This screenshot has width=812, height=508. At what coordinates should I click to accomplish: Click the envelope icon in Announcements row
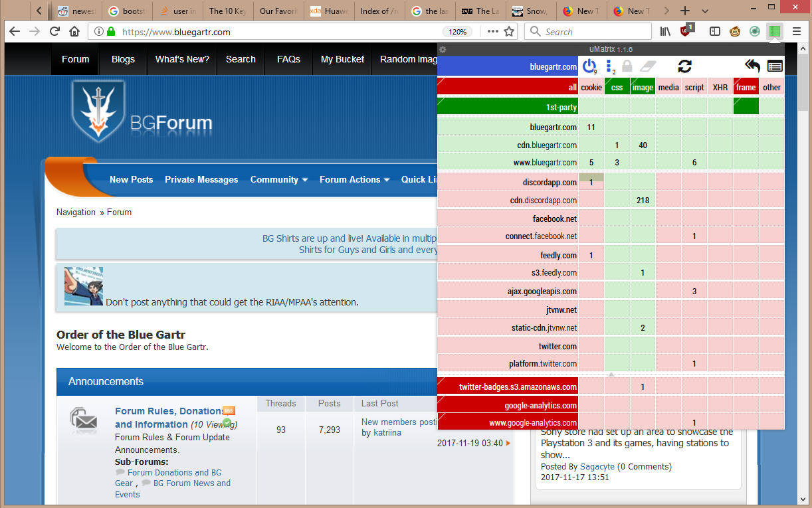(84, 418)
